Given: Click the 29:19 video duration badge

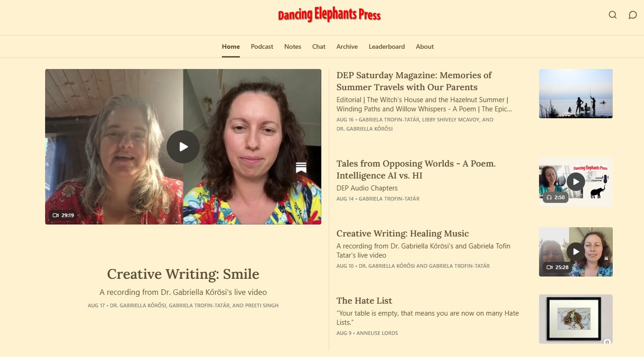Looking at the screenshot, I should point(64,215).
